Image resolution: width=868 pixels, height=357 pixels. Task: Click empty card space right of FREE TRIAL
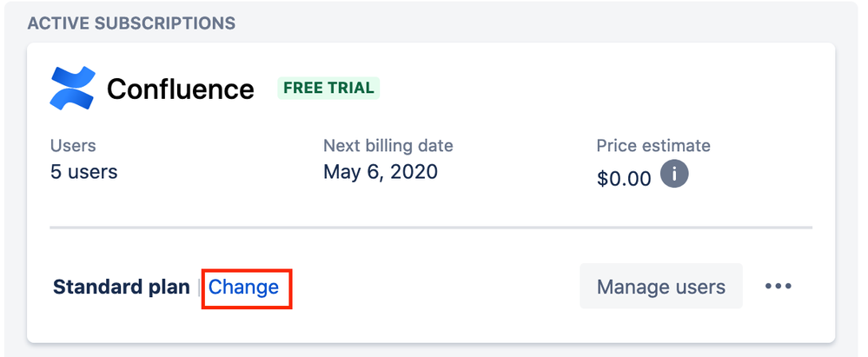tap(591, 88)
